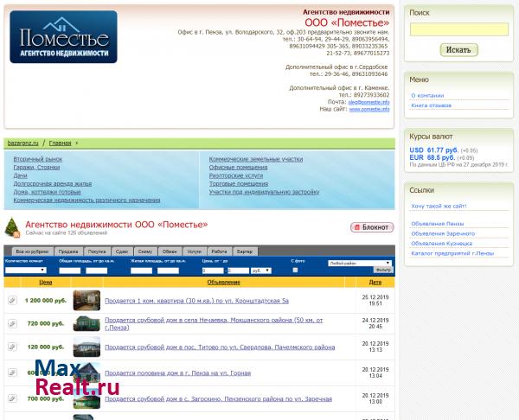Open the Гаражи, Стоянки category
Screen dimensions: 519x420
point(36,168)
